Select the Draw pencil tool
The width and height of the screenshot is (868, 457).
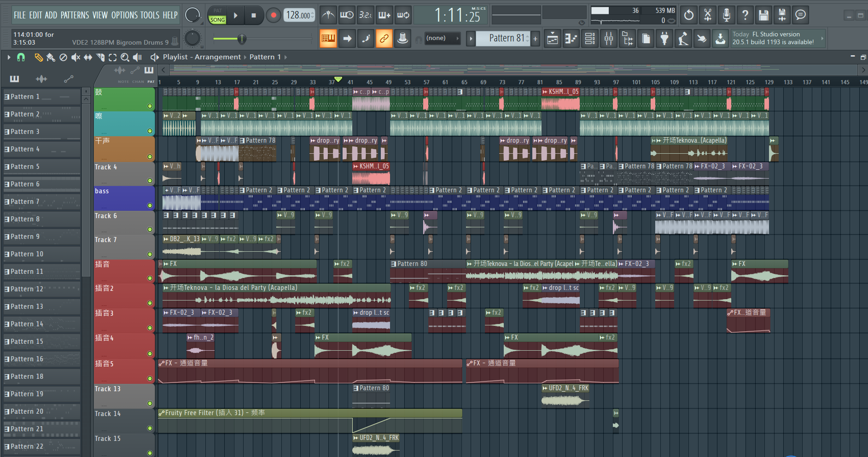(39, 58)
